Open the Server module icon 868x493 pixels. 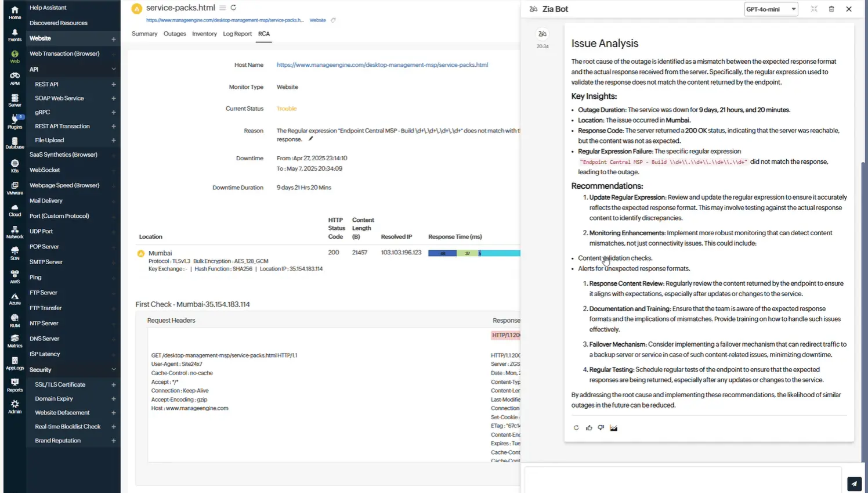point(15,100)
